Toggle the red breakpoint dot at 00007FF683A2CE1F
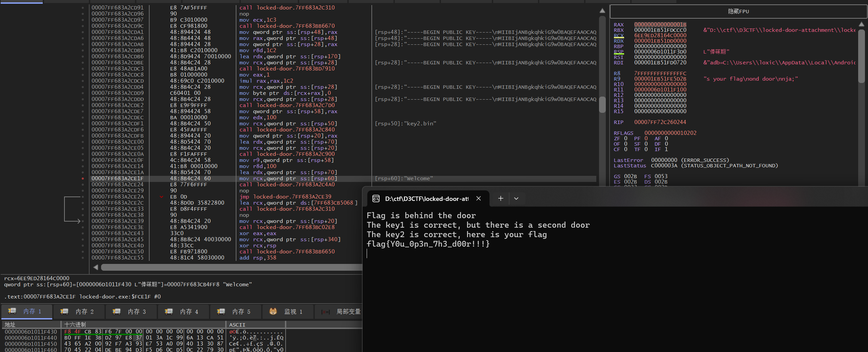 pyautogui.click(x=83, y=179)
